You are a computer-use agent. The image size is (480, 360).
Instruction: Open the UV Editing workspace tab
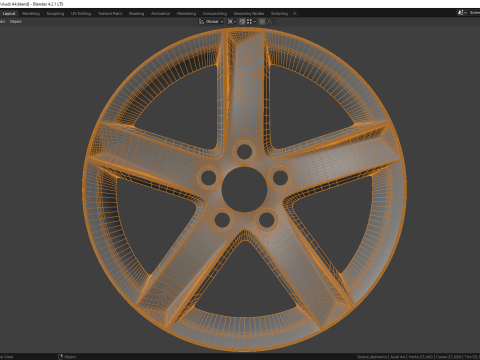pos(81,14)
